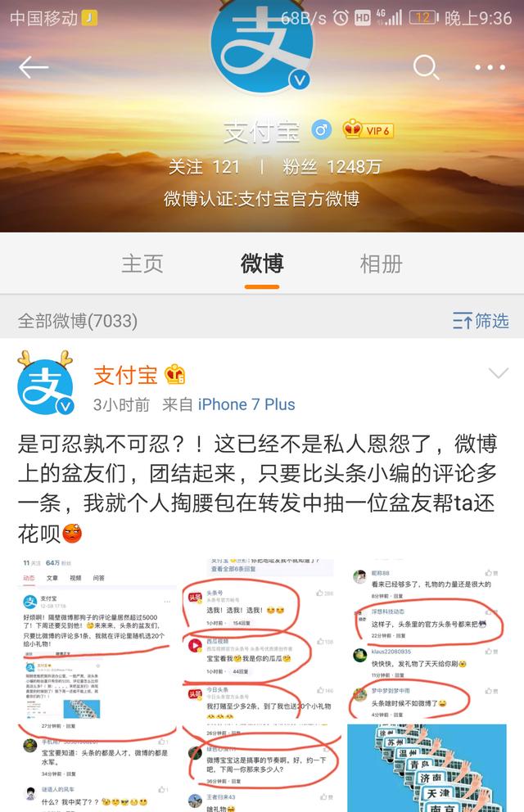
Task: Open the 筛选 filter control
Action: coord(481,321)
